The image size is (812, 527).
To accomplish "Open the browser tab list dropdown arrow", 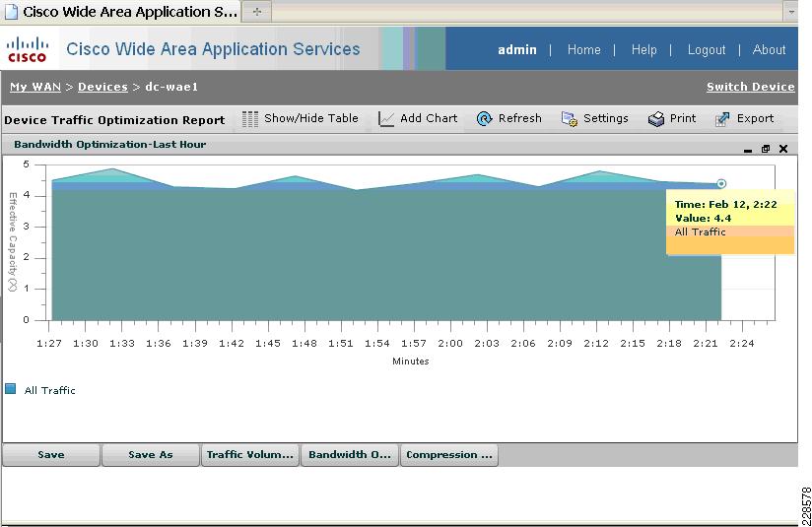I will pos(790,12).
